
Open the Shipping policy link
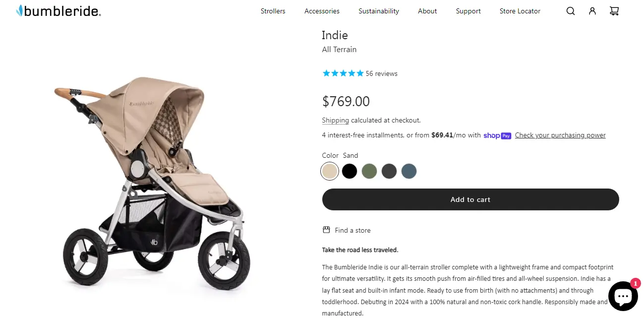pyautogui.click(x=336, y=120)
